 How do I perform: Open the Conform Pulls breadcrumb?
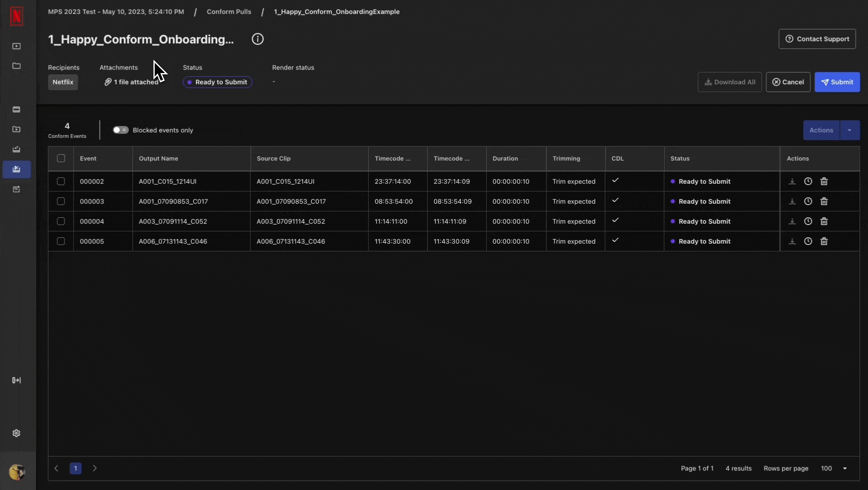point(229,12)
